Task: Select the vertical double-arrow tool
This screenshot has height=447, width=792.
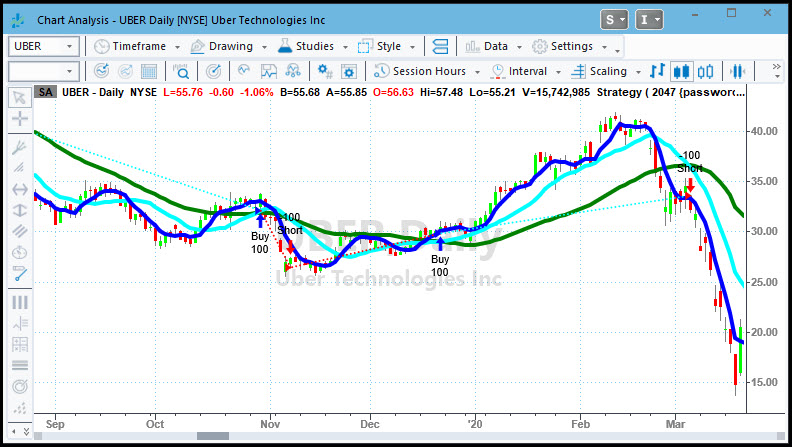Action: click(20, 210)
